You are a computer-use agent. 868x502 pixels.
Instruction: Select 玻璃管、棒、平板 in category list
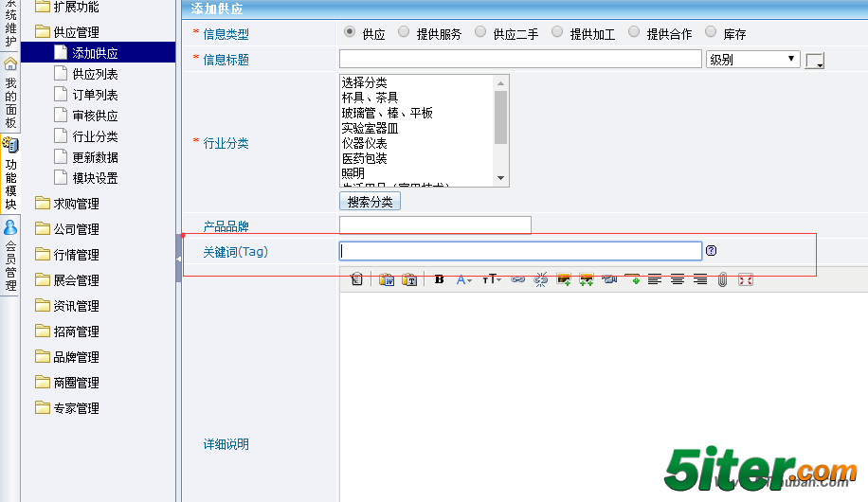pyautogui.click(x=387, y=113)
